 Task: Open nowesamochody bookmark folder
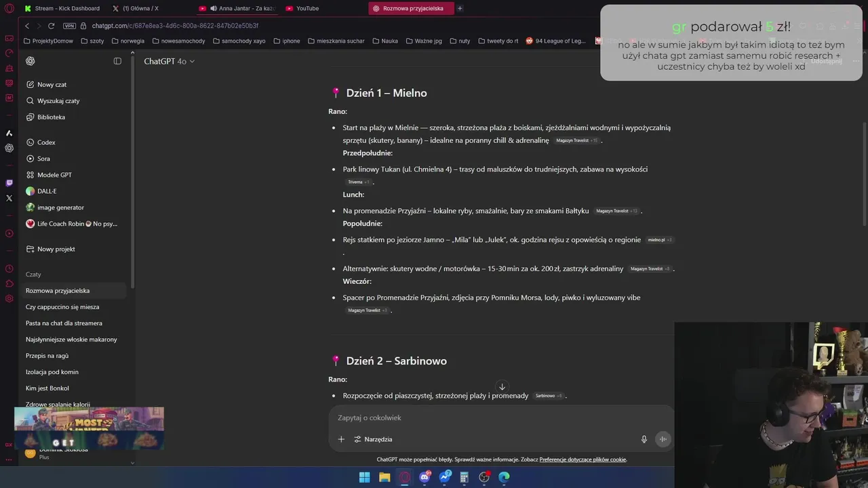click(x=178, y=41)
